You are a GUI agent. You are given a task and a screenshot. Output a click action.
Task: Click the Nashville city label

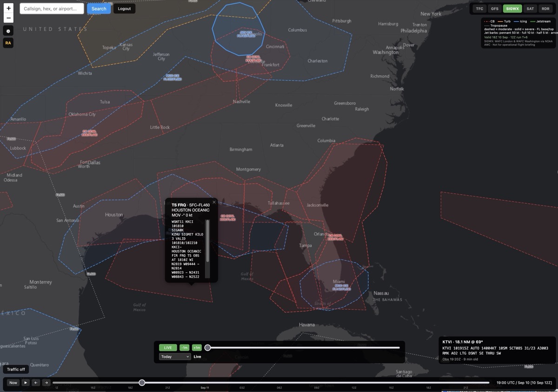241,101
